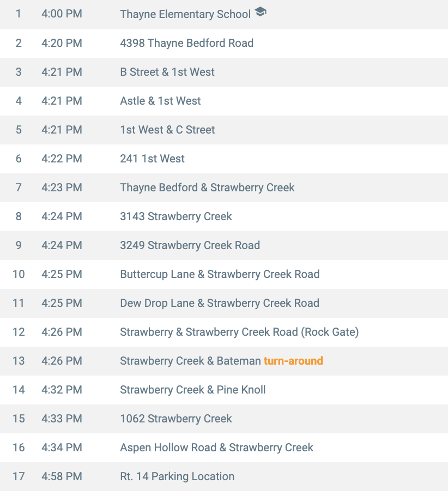The height and width of the screenshot is (496, 448).
Task: Select Aspen Hollow Road & Strawberry Creek
Action: (x=216, y=447)
